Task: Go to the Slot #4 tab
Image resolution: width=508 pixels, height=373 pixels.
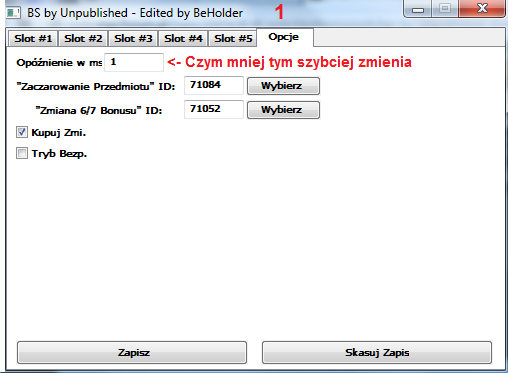Action: tap(183, 38)
